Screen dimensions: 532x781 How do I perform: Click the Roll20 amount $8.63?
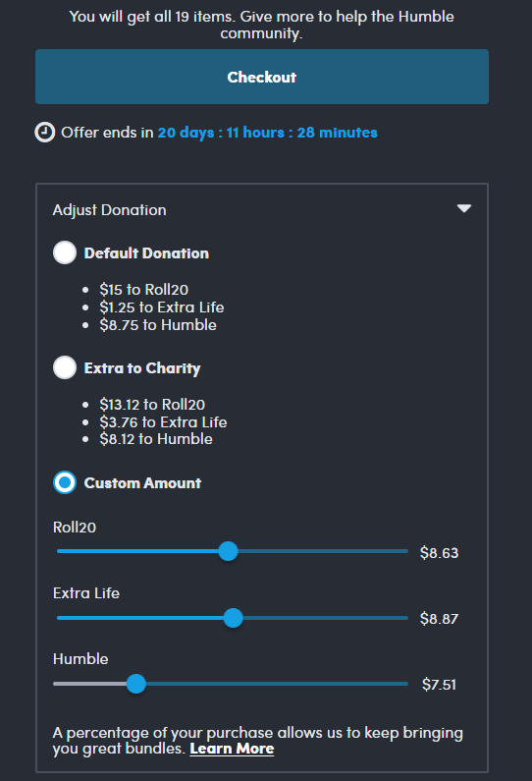click(439, 553)
